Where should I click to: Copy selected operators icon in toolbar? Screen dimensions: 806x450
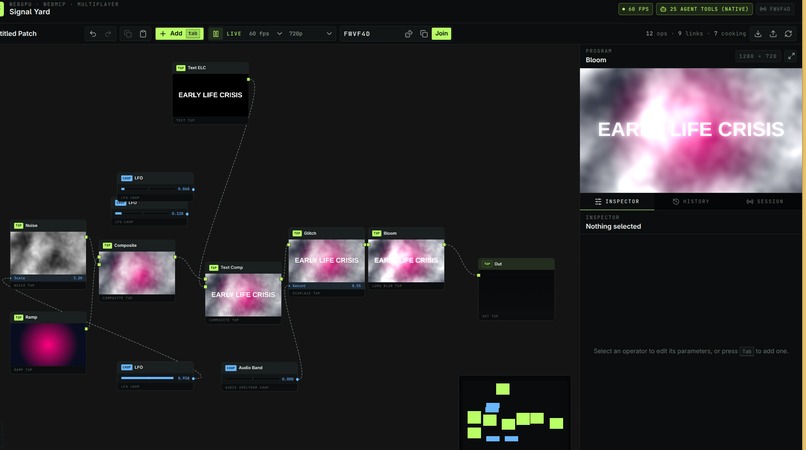pos(127,34)
